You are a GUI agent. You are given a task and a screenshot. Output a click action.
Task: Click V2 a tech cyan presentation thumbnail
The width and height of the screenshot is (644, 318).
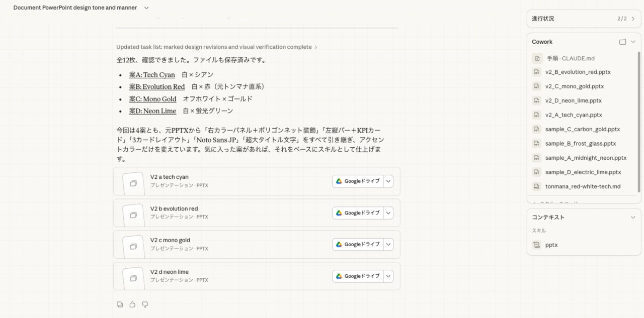(x=133, y=183)
